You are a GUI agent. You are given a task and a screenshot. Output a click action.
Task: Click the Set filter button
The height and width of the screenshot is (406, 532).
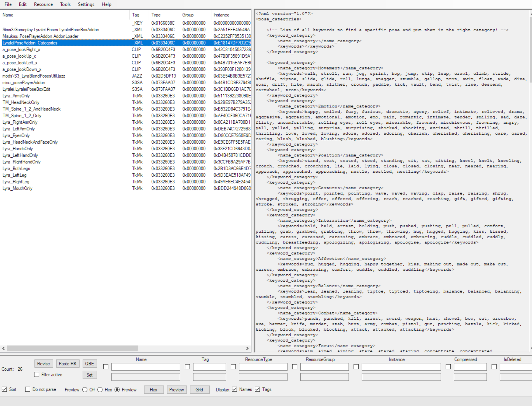click(x=90, y=375)
